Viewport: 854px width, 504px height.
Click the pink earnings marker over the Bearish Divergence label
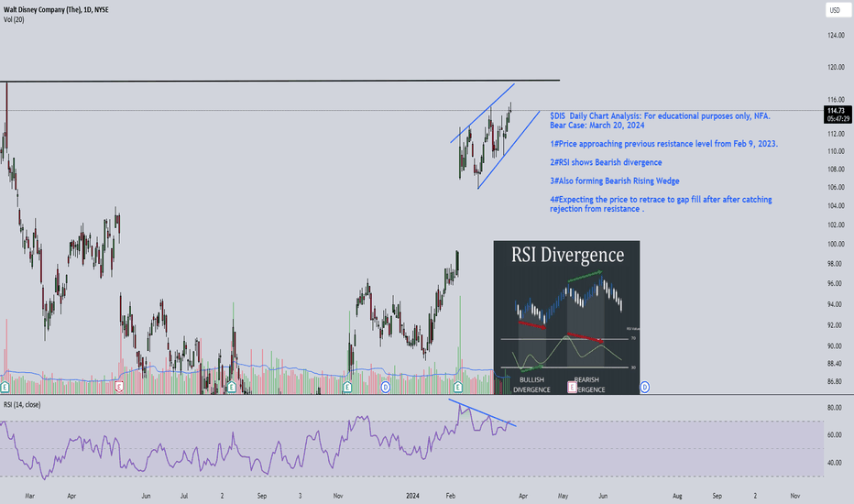(x=572, y=387)
